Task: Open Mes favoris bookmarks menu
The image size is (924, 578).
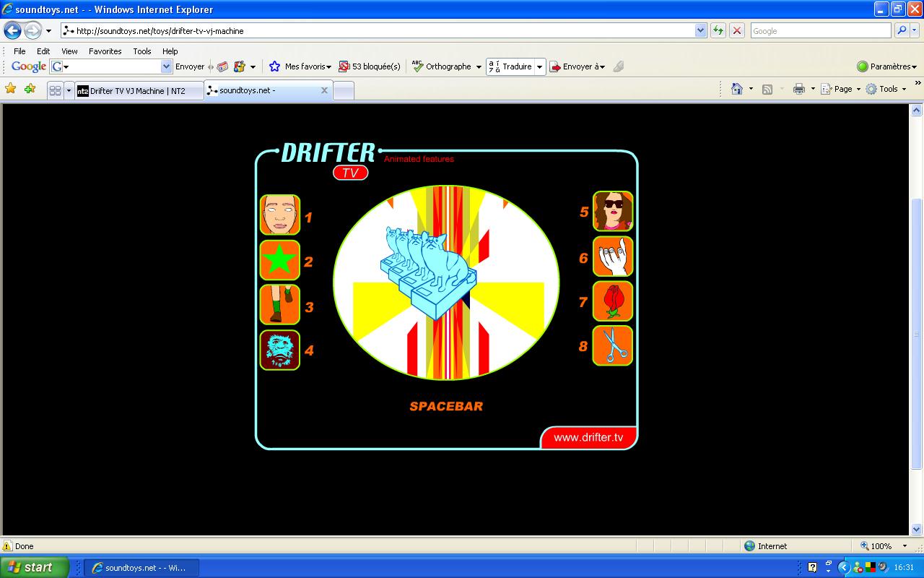Action: tap(300, 66)
